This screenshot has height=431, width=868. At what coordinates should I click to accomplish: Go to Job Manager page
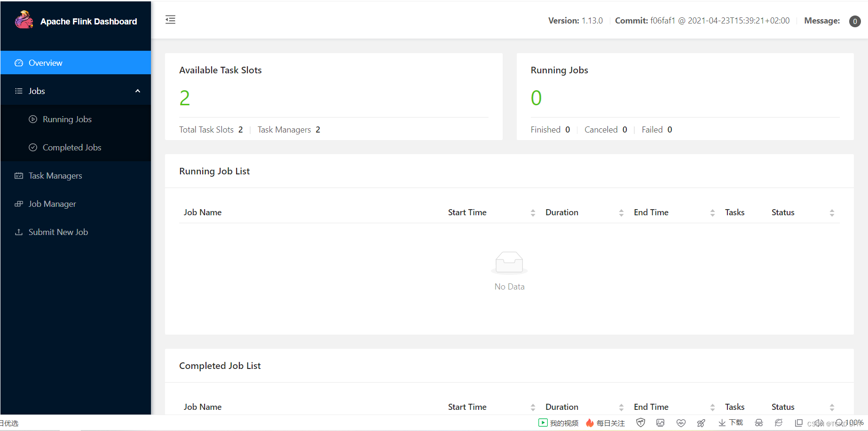(76, 204)
